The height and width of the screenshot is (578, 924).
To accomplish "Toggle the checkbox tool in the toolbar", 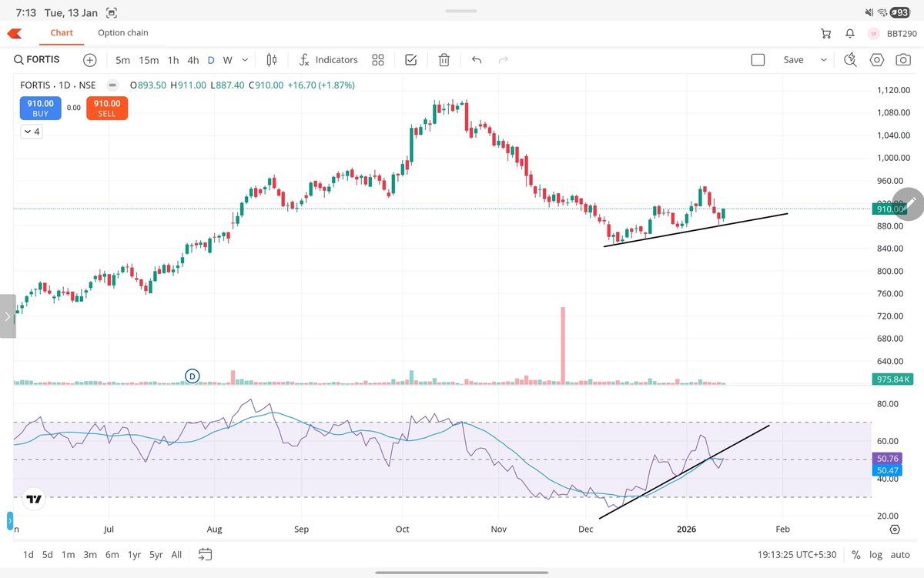I will [x=410, y=60].
